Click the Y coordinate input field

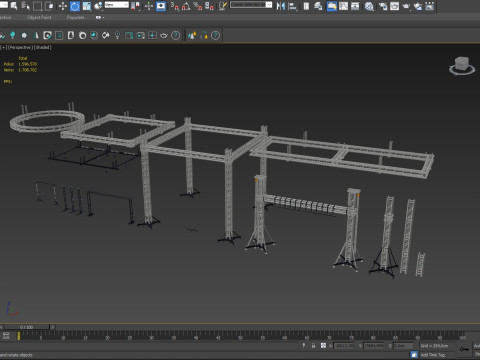coord(374,346)
